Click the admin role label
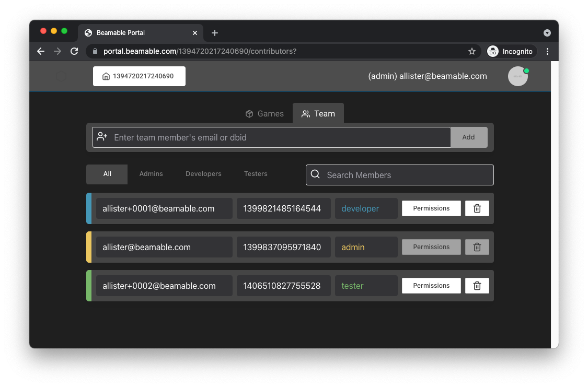Viewport: 588px width, 387px height. (353, 247)
